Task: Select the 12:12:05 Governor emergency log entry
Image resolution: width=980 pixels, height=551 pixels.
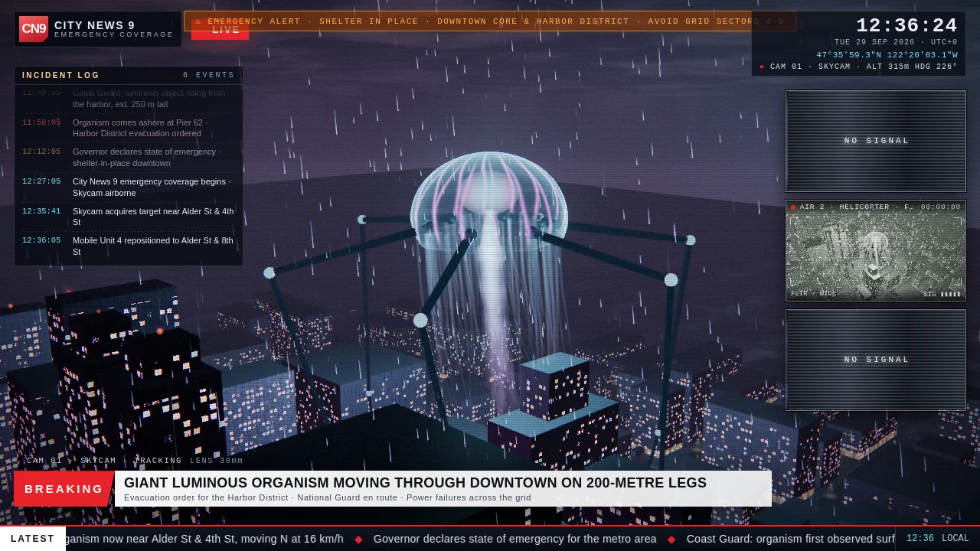Action: point(129,158)
